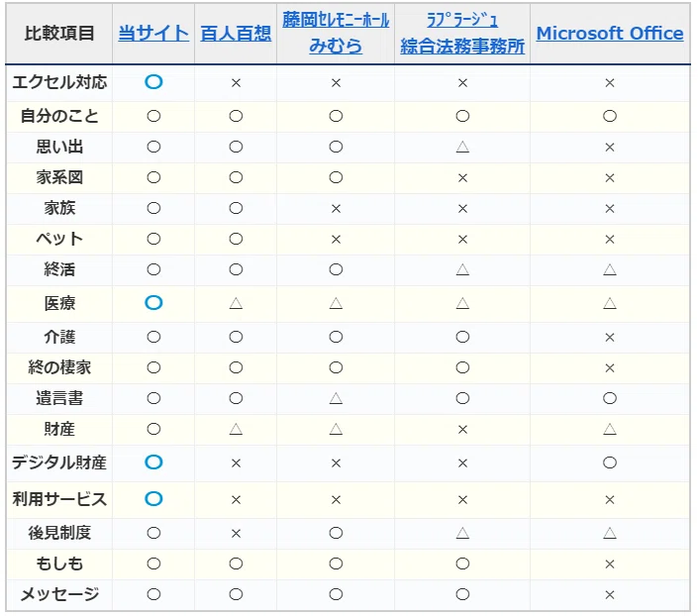Open the Microsoft Office link

(x=610, y=34)
